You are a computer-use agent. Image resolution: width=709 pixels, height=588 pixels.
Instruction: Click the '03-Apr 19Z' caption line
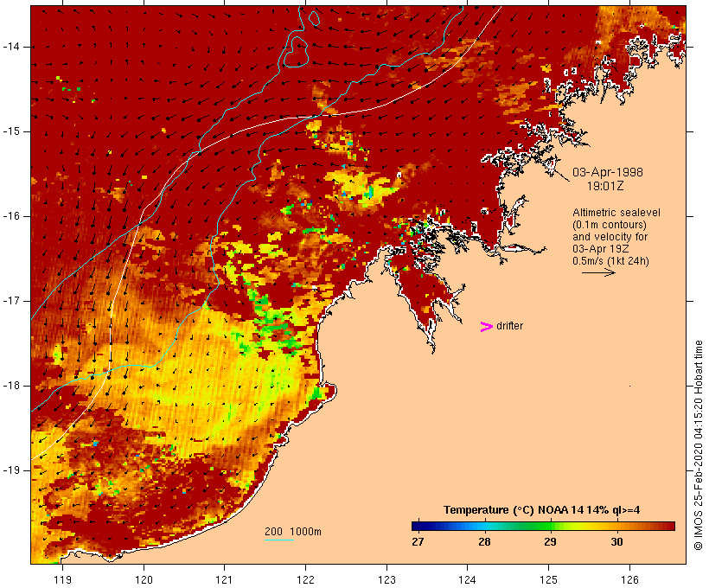[600, 249]
